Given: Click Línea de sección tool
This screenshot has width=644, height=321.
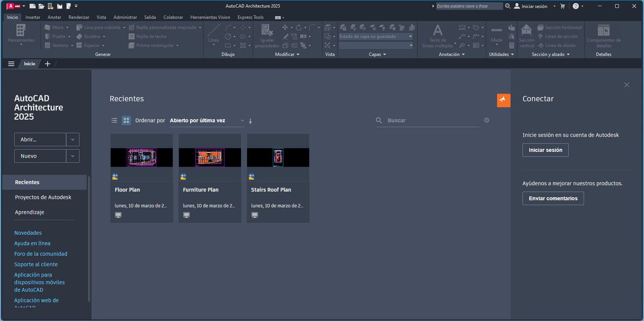Looking at the screenshot, I should (557, 36).
